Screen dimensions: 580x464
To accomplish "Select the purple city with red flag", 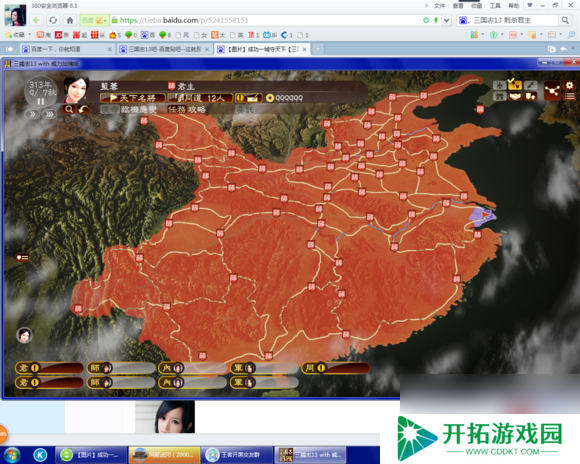I will 483,216.
